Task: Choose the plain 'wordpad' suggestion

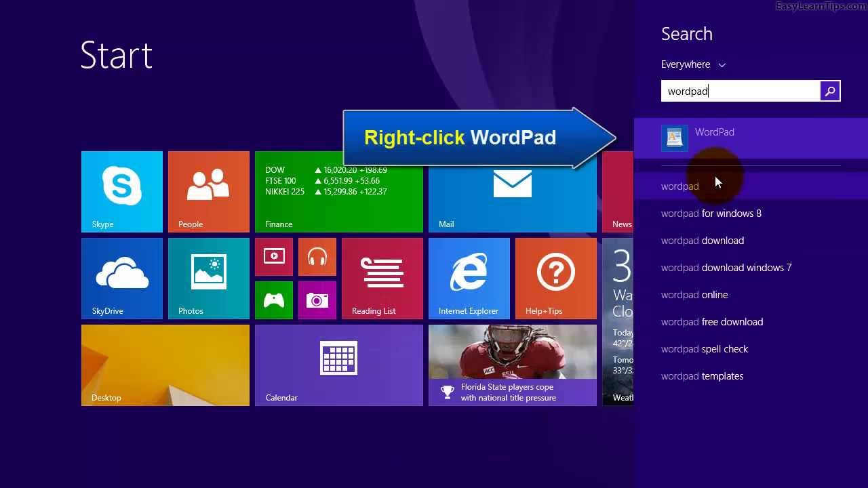Action: click(x=751, y=186)
